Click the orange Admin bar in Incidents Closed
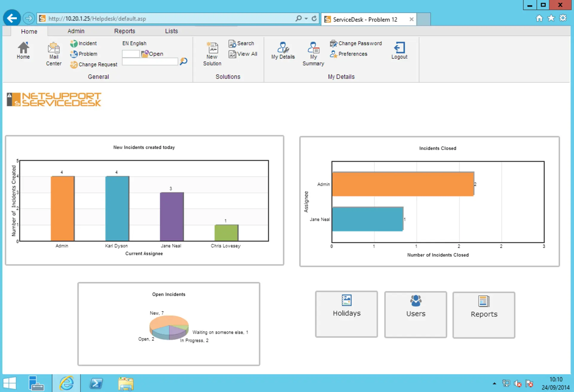Screen dimensions: 574x392 403,184
